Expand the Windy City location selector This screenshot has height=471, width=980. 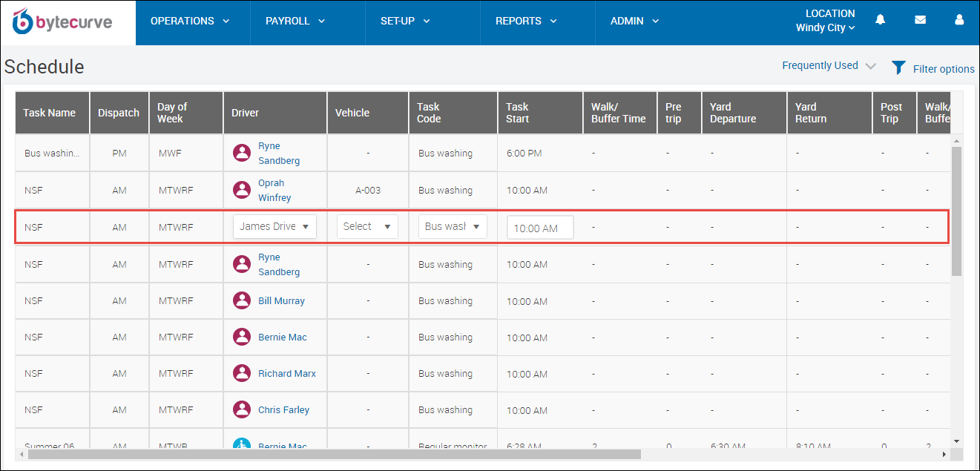click(x=825, y=28)
